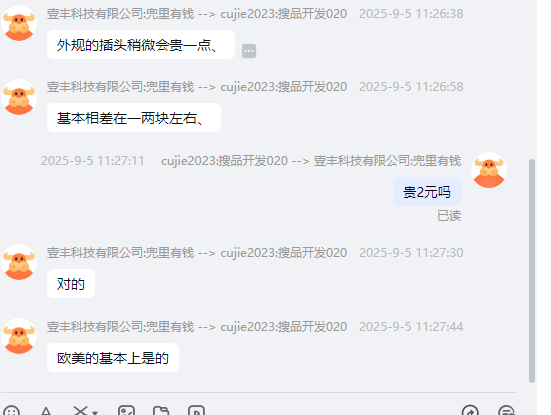Click the 欧美的基本上是的 message bubble
The image size is (551, 415).
pyautogui.click(x=113, y=358)
